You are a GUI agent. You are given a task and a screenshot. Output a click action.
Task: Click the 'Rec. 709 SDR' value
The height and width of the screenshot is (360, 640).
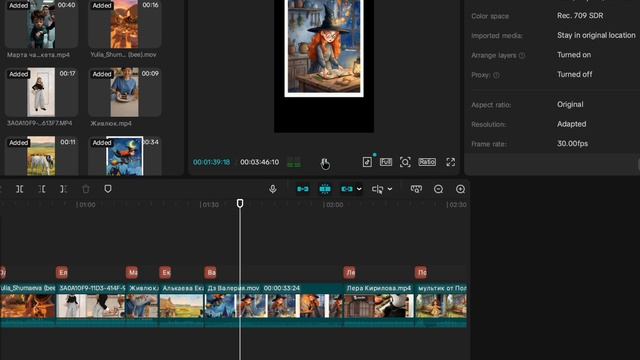(580, 16)
